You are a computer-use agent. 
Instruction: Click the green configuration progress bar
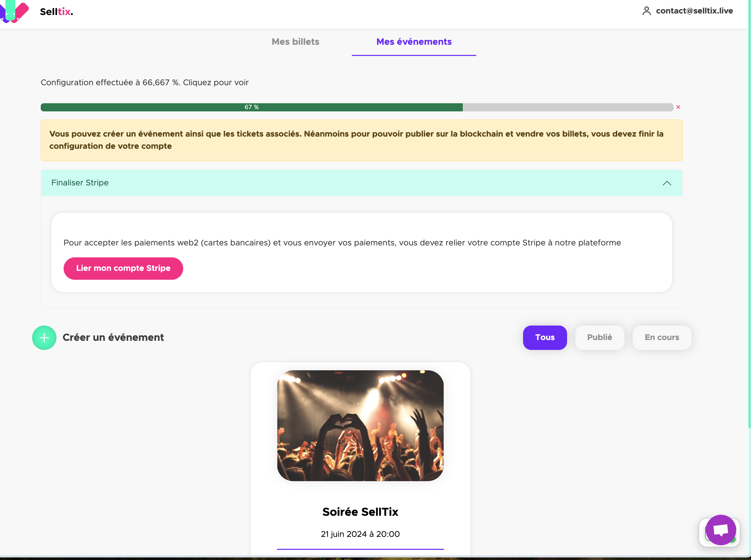251,108
